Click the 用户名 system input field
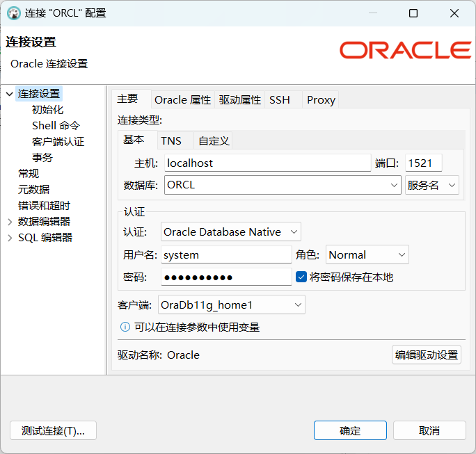476x454 pixels. tap(226, 254)
